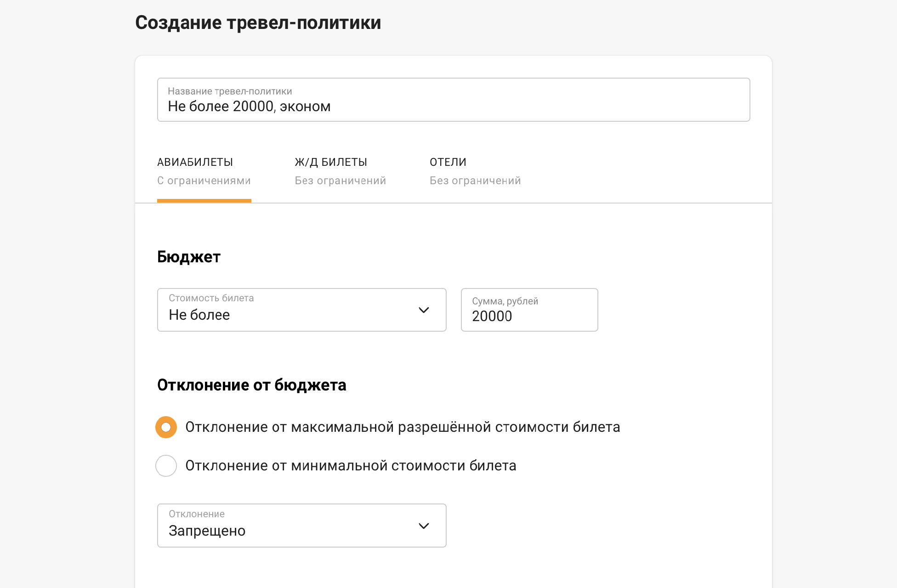
Task: Click the "Бюджет" section heading
Action: coord(189,257)
